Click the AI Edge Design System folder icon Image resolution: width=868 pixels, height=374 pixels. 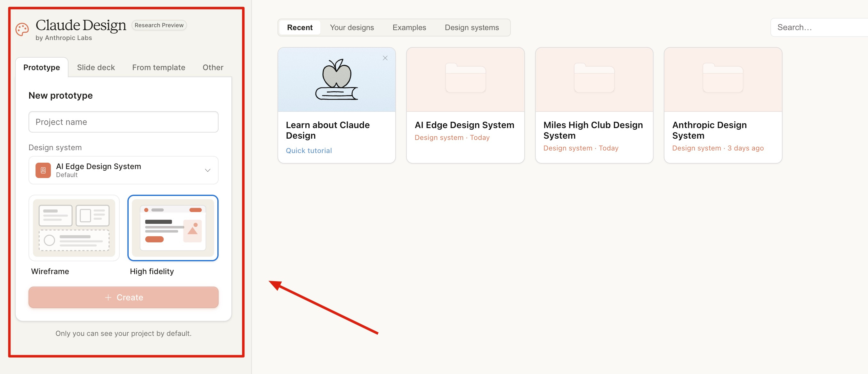click(465, 78)
